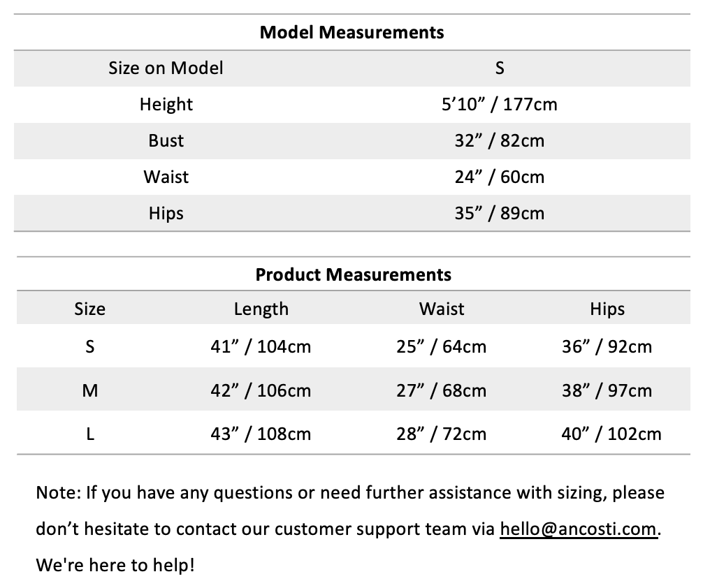Viewport: 703px width, 588px height.
Task: Click the 40" / 102cm hips cell
Action: coord(611,434)
